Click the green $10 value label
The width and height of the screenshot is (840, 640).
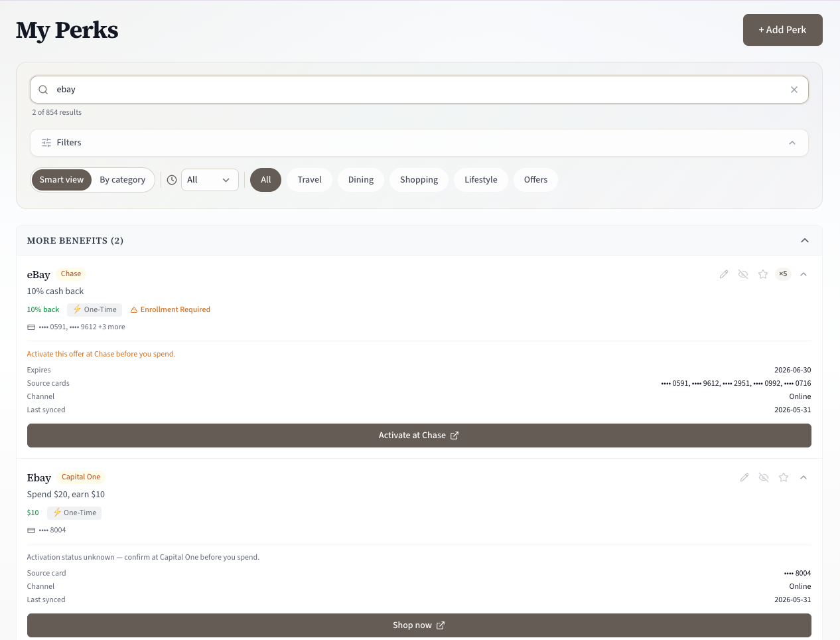33,513
